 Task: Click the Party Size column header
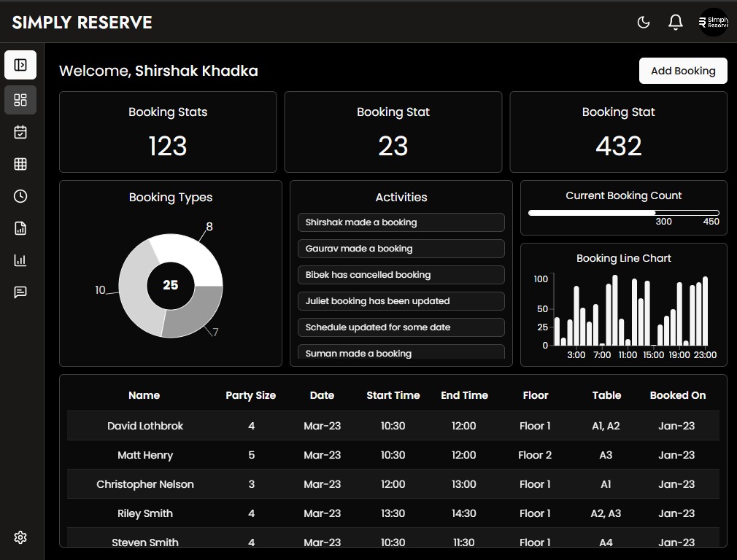pyautogui.click(x=250, y=395)
